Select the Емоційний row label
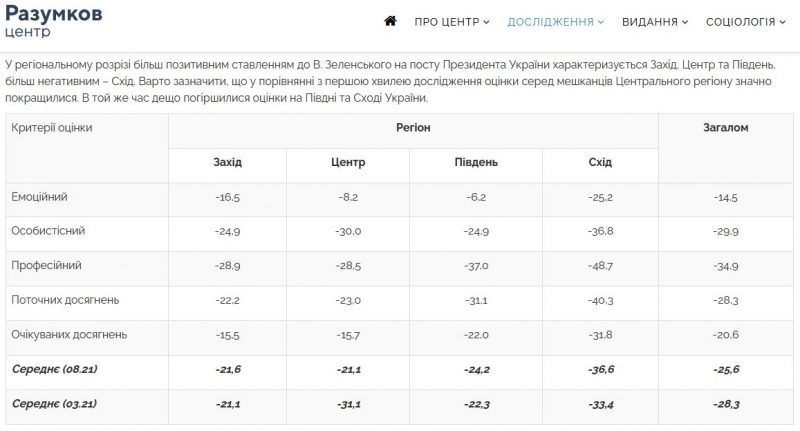The height and width of the screenshot is (431, 800). [x=39, y=197]
